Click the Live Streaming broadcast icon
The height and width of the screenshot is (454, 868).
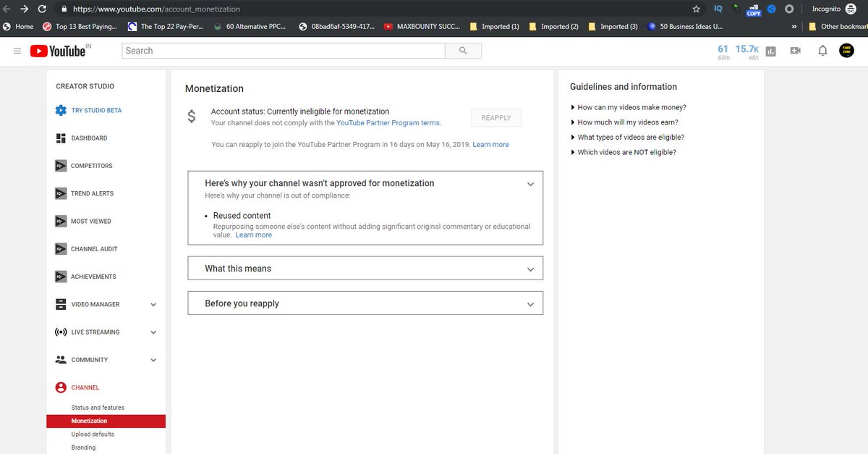61,332
